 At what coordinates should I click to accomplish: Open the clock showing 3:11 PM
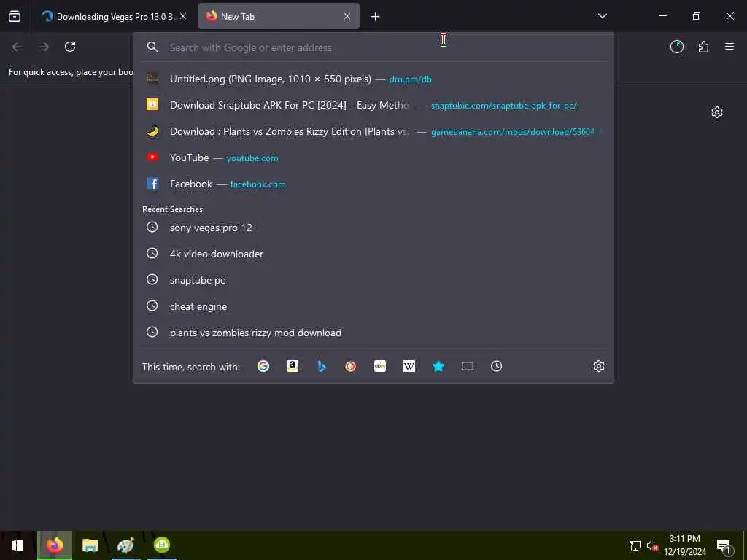pos(684,545)
